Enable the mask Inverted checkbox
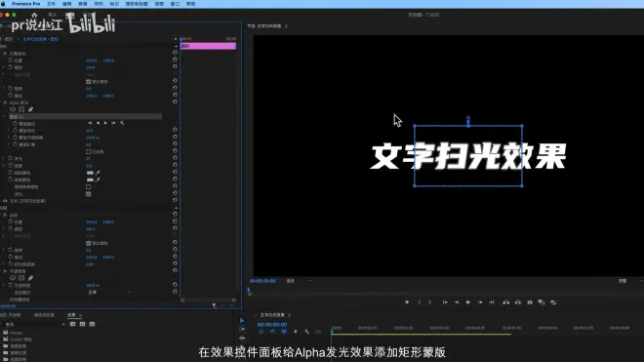 88,151
